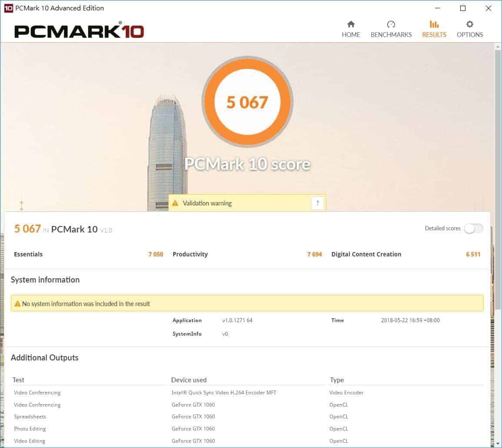Go to the OPTIONS tab

(470, 30)
